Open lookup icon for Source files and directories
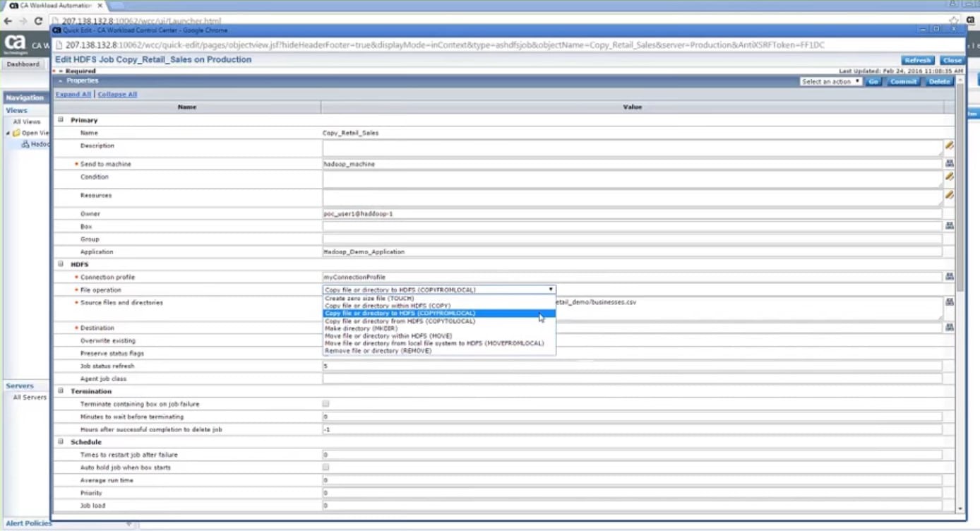 (x=950, y=302)
